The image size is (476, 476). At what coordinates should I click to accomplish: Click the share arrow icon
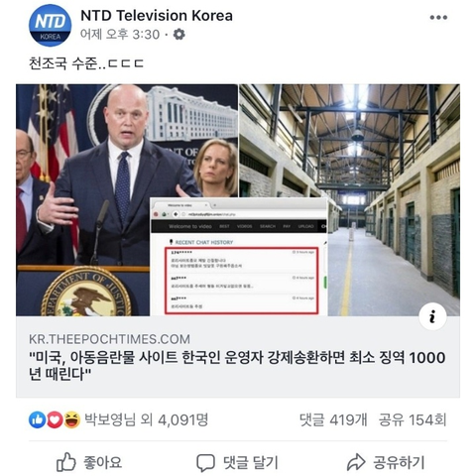tap(356, 462)
